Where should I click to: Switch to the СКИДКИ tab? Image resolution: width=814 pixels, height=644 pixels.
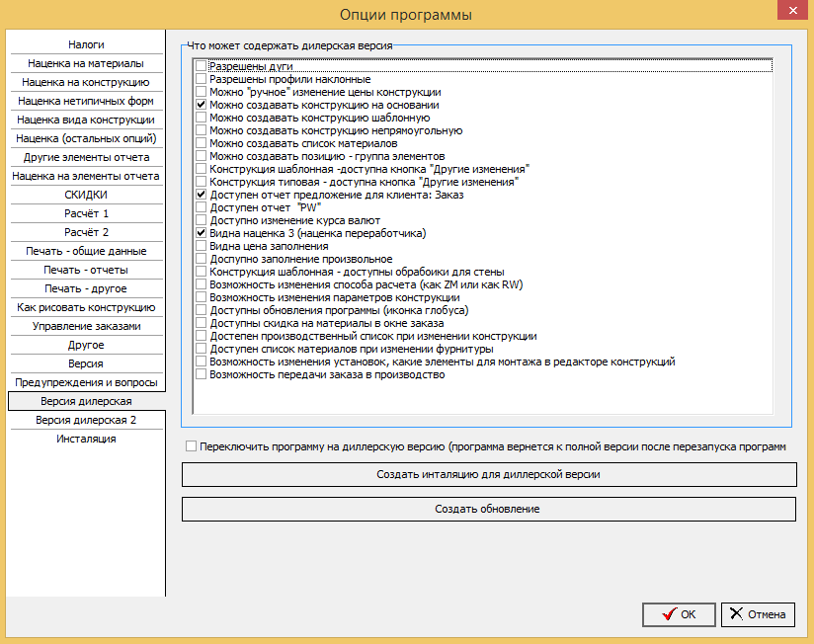86,195
